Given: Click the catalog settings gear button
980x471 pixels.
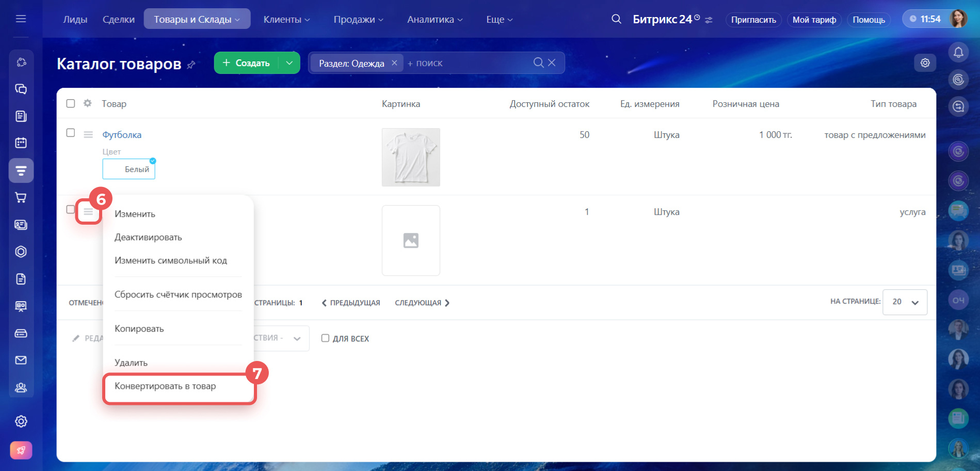Looking at the screenshot, I should coord(925,62).
